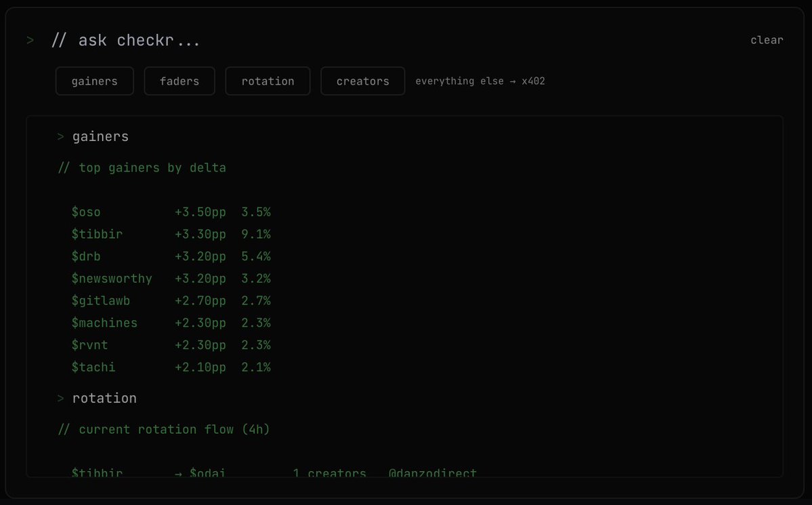Viewport: 812px width, 505px height.
Task: Click the 3.5% share value
Action: coord(256,212)
